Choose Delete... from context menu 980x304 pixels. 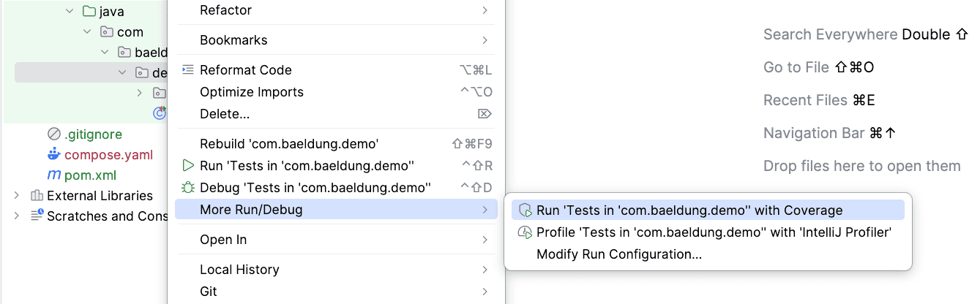[225, 114]
